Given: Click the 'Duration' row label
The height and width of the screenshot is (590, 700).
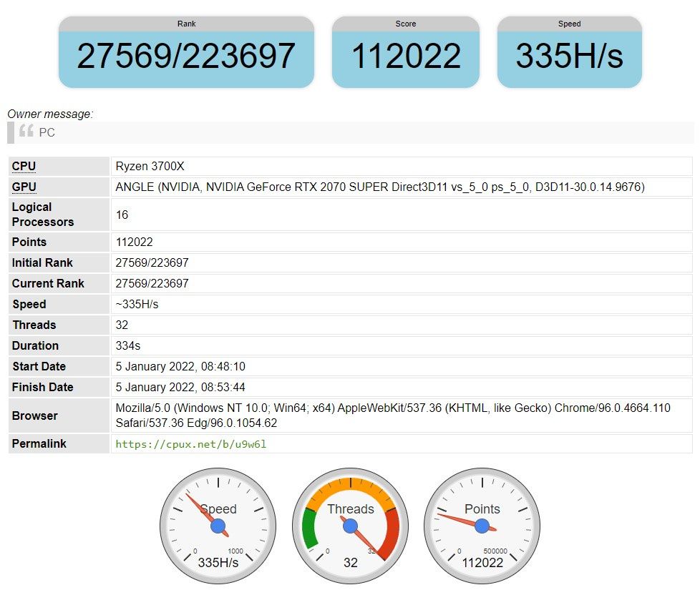Looking at the screenshot, I should (x=35, y=345).
